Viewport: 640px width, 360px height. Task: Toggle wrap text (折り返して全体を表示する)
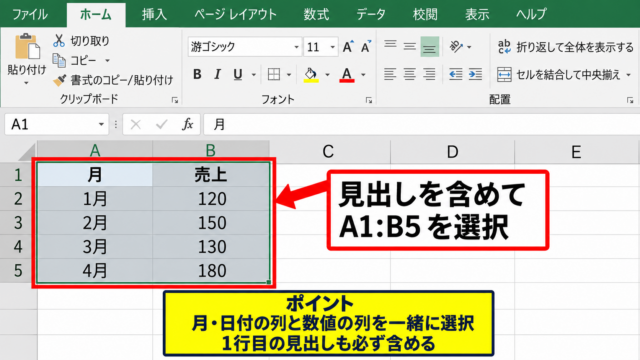565,47
